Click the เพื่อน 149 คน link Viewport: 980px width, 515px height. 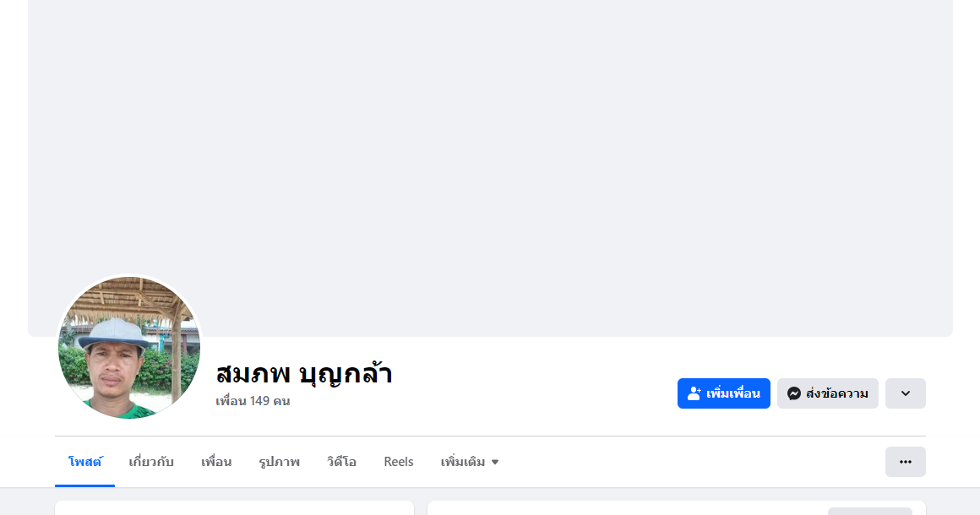253,401
